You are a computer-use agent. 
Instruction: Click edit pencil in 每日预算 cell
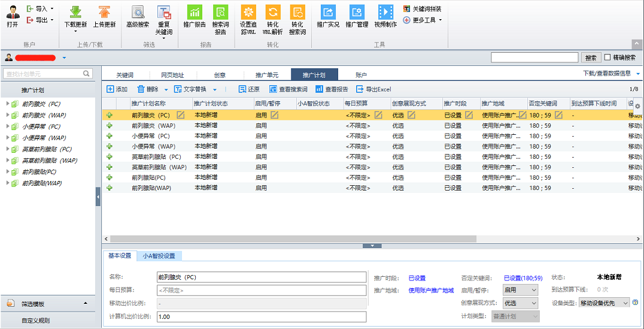pos(378,115)
